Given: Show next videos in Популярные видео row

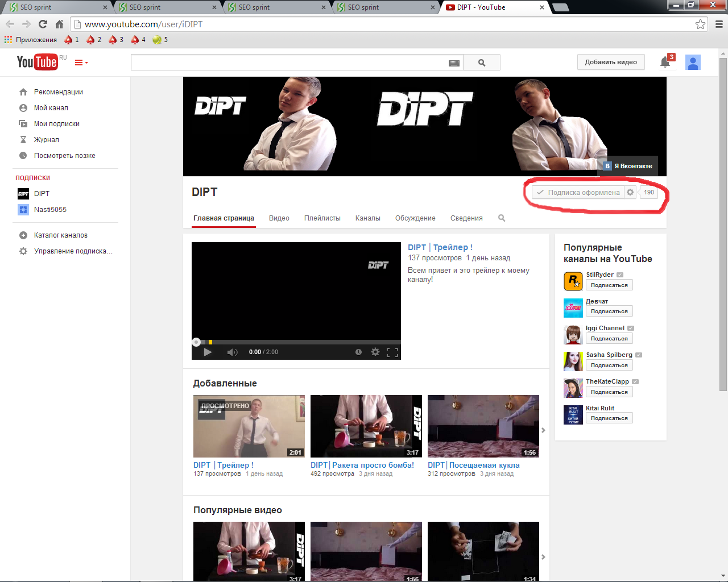Looking at the screenshot, I should coord(543,557).
